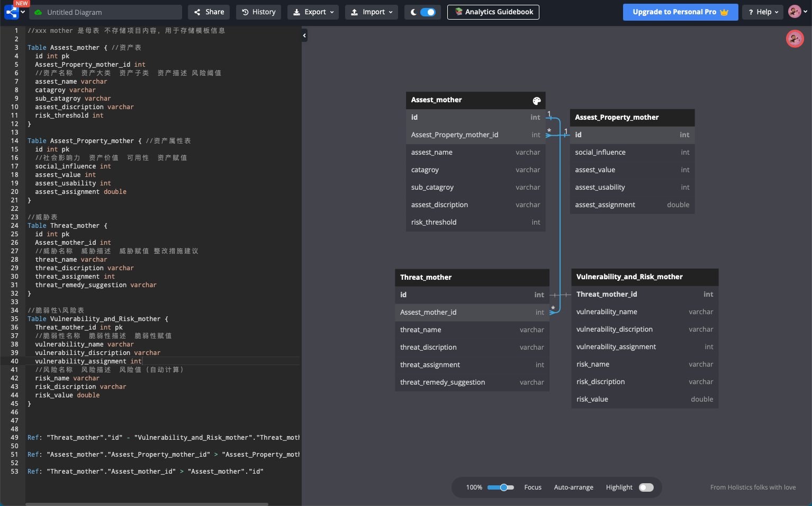
Task: Toggle dark mode switch
Action: (428, 12)
